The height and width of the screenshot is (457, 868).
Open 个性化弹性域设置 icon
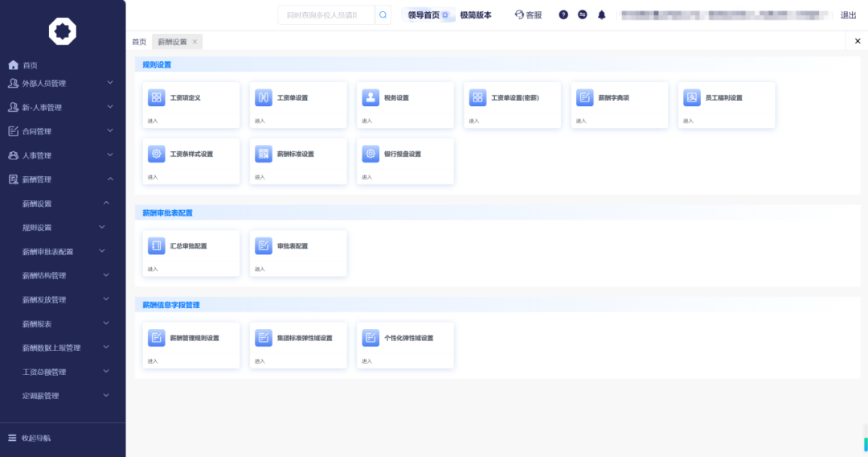tap(371, 338)
